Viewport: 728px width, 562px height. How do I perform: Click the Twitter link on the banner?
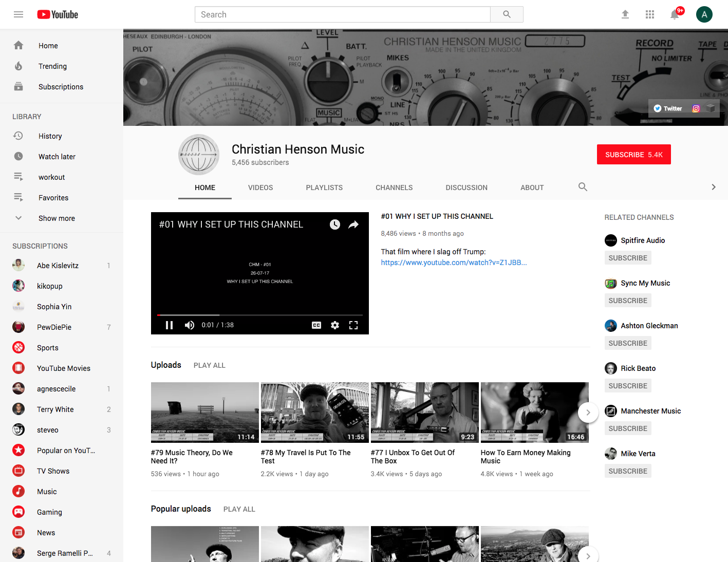point(668,108)
